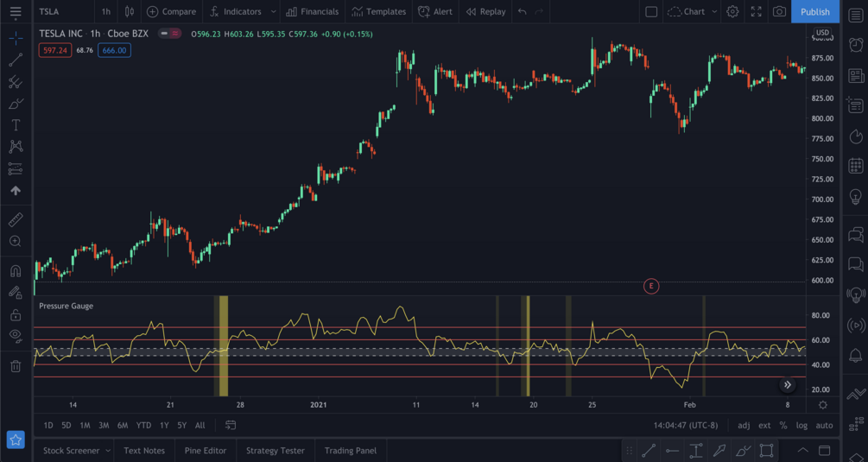The height and width of the screenshot is (462, 868).
Task: Set time range to 3M
Action: click(104, 426)
